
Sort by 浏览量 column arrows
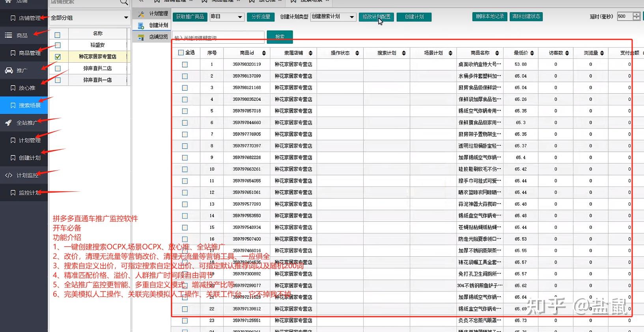[x=602, y=53]
